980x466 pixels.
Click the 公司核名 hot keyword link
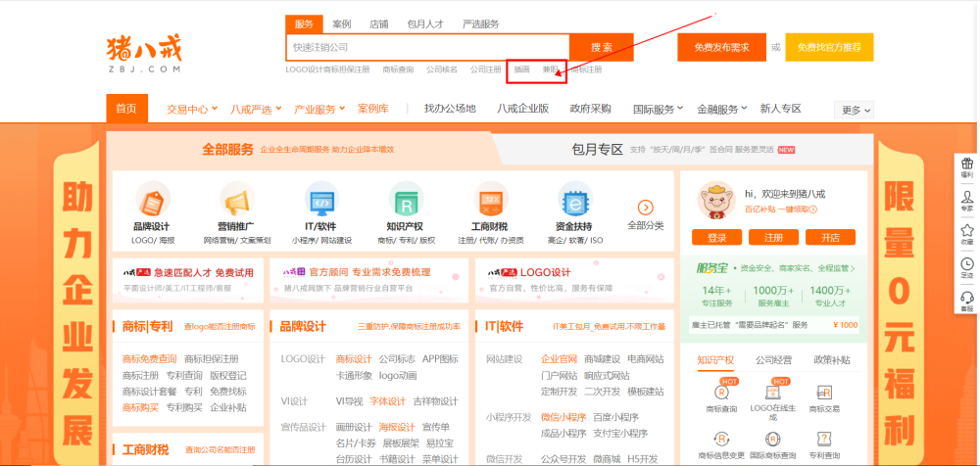(442, 70)
